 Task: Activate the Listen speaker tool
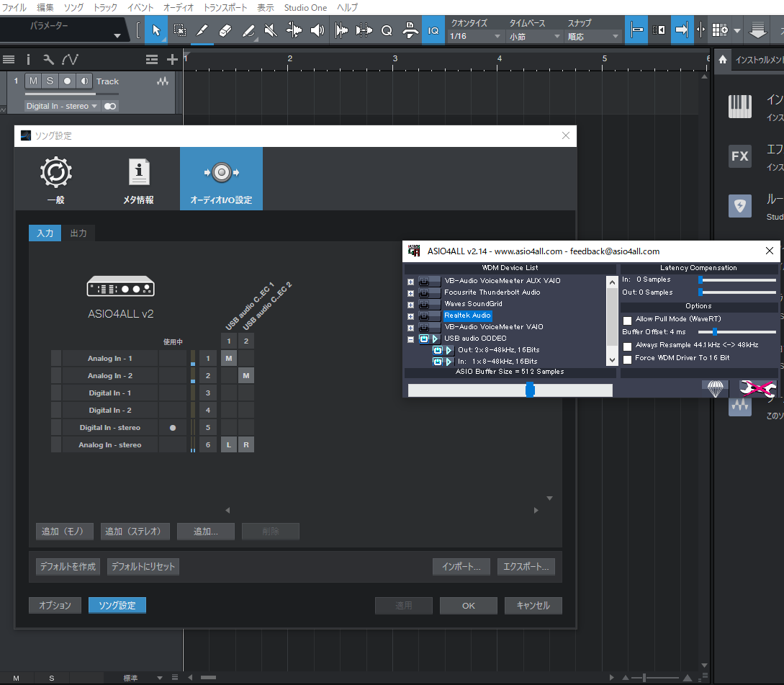coord(317,30)
